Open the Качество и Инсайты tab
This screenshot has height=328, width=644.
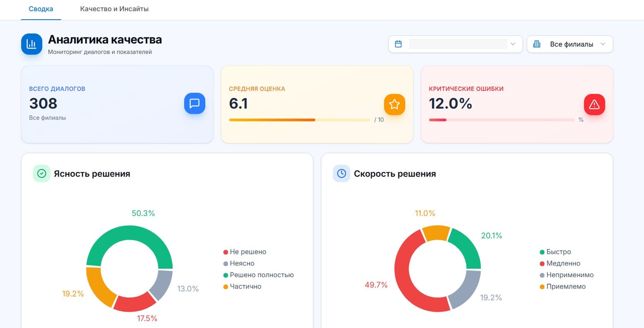tap(114, 9)
